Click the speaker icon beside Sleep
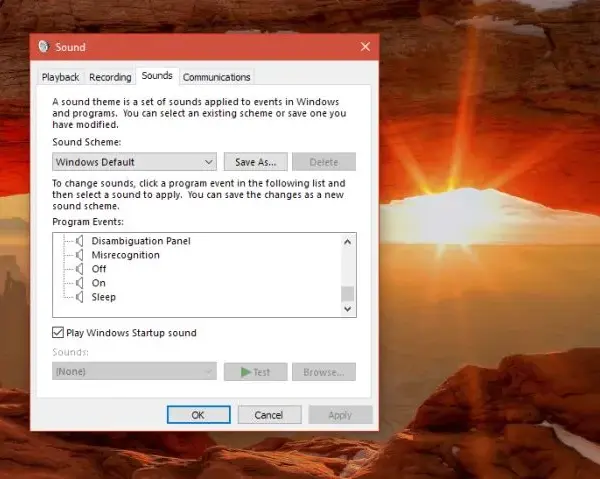600x479 pixels. 79,297
